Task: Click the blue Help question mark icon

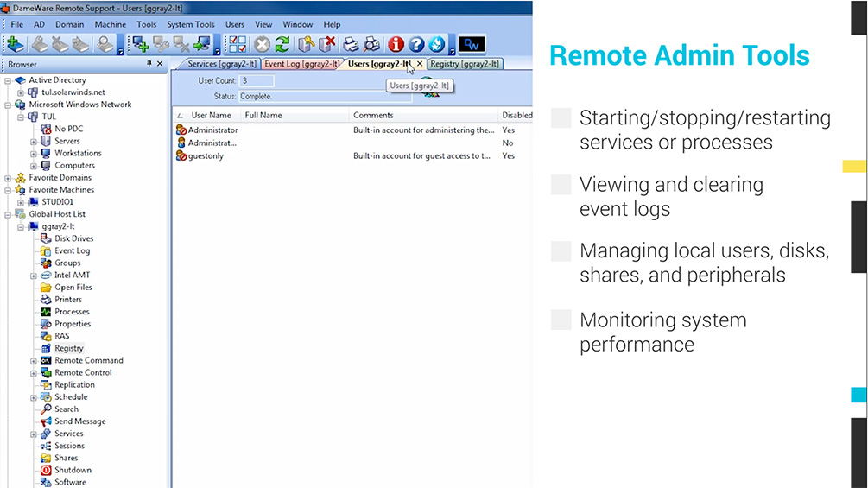Action: click(x=416, y=44)
